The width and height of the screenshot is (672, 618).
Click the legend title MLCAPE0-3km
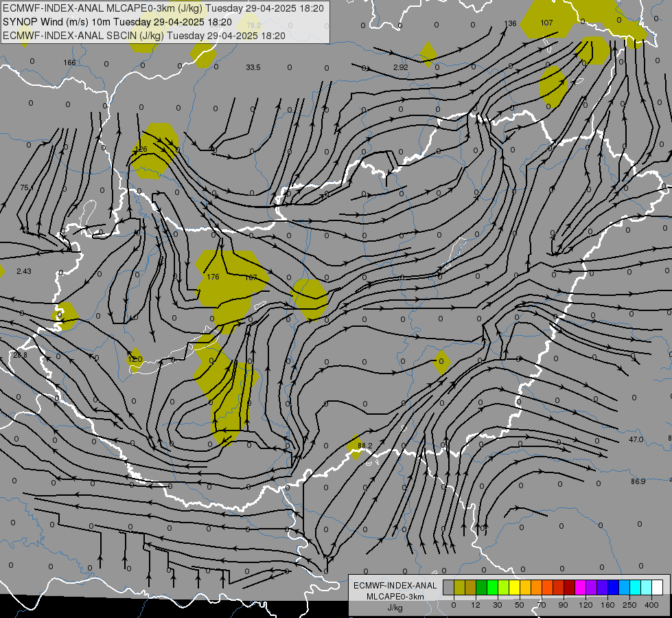click(x=395, y=597)
